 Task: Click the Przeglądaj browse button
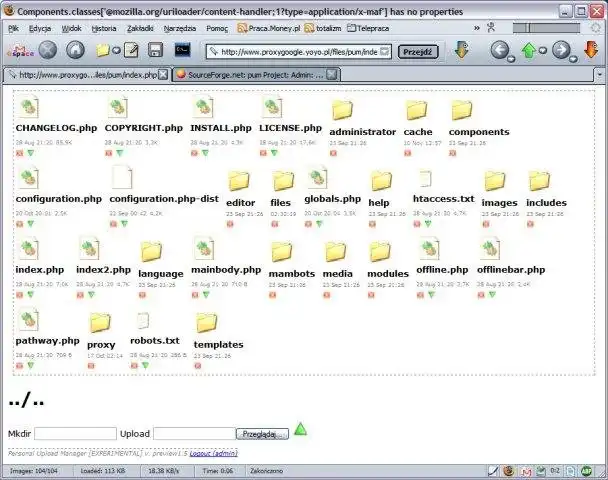tap(262, 434)
